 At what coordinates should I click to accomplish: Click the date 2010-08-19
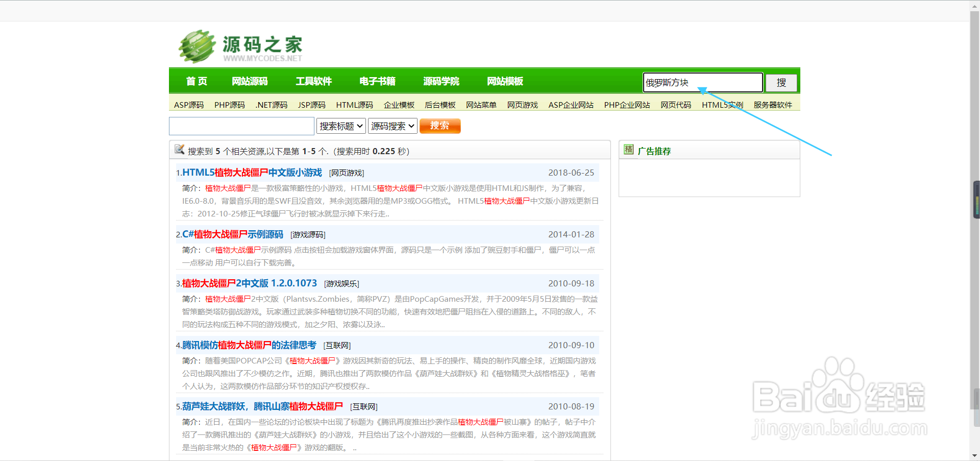click(571, 406)
